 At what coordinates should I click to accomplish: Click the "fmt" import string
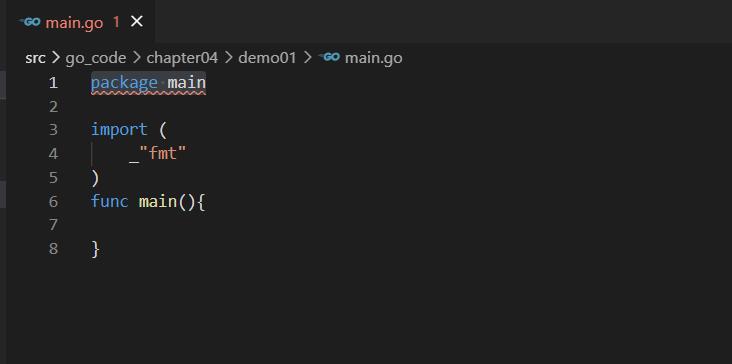(x=163, y=153)
